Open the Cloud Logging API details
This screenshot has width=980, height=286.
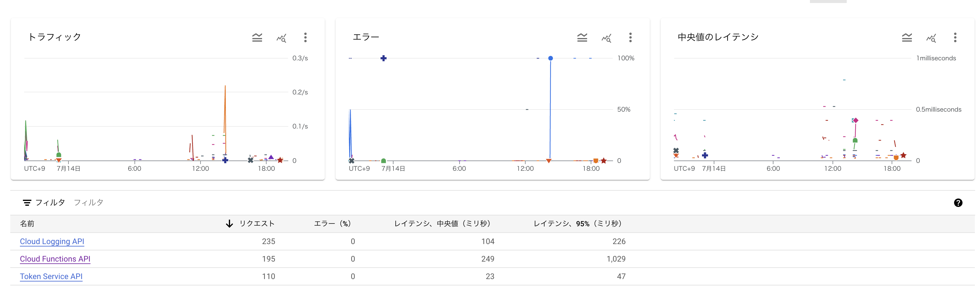click(52, 241)
